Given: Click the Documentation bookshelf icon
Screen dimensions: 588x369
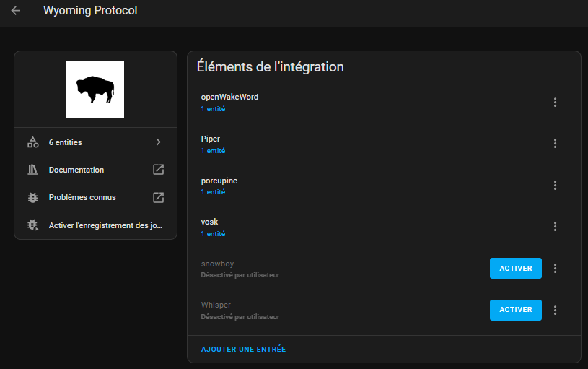Looking at the screenshot, I should point(33,170).
